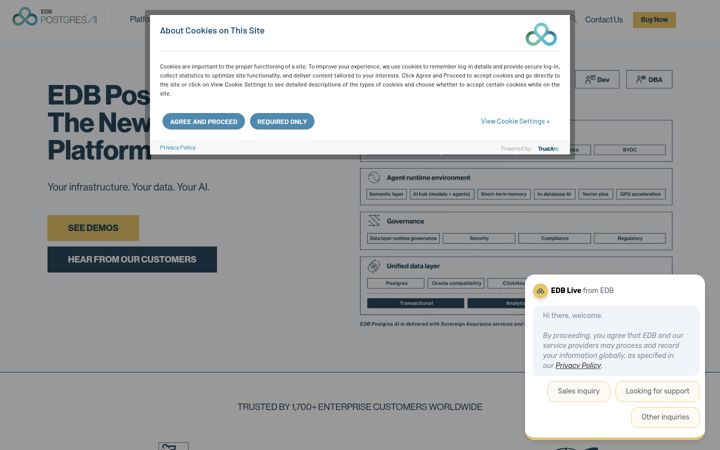Viewport: 720px width, 450px height.
Task: Open Privacy Policy link in chat message
Action: (578, 366)
